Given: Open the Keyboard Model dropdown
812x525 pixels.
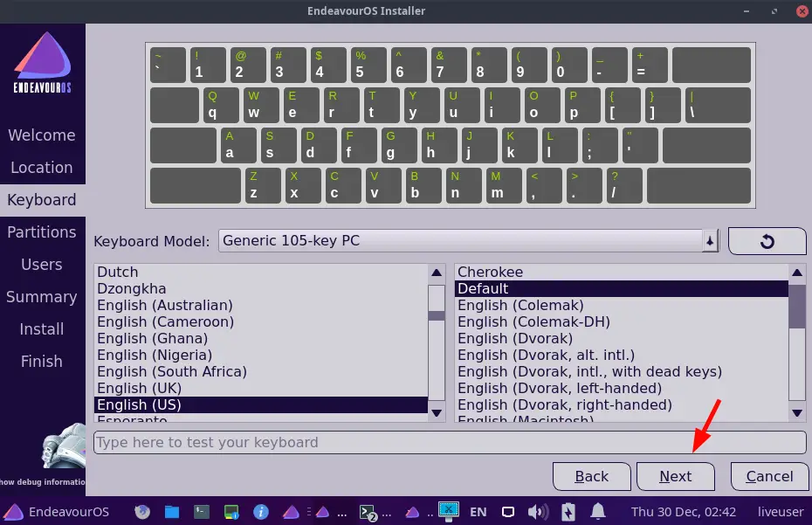Looking at the screenshot, I should tap(469, 241).
